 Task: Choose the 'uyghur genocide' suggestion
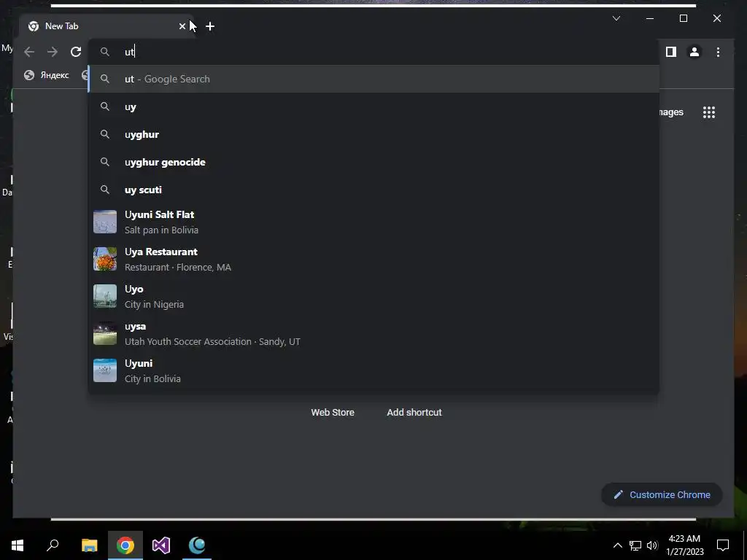[x=373, y=162]
